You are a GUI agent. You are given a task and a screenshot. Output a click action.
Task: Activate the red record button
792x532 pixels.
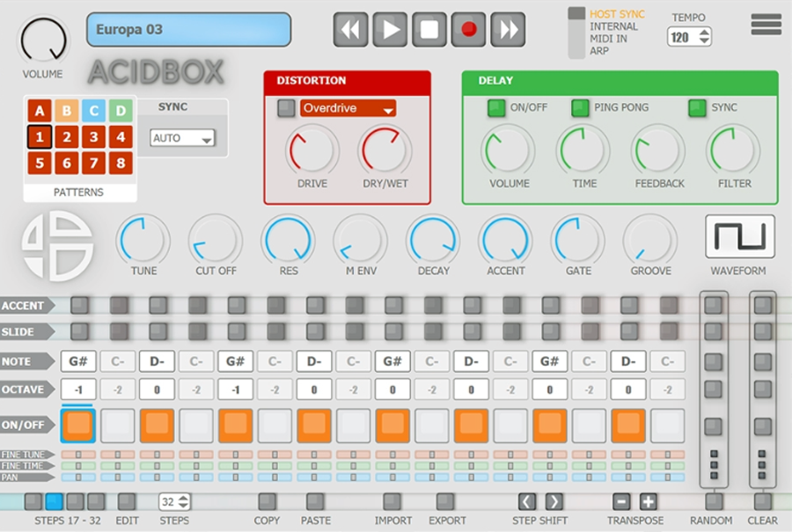tap(469, 29)
